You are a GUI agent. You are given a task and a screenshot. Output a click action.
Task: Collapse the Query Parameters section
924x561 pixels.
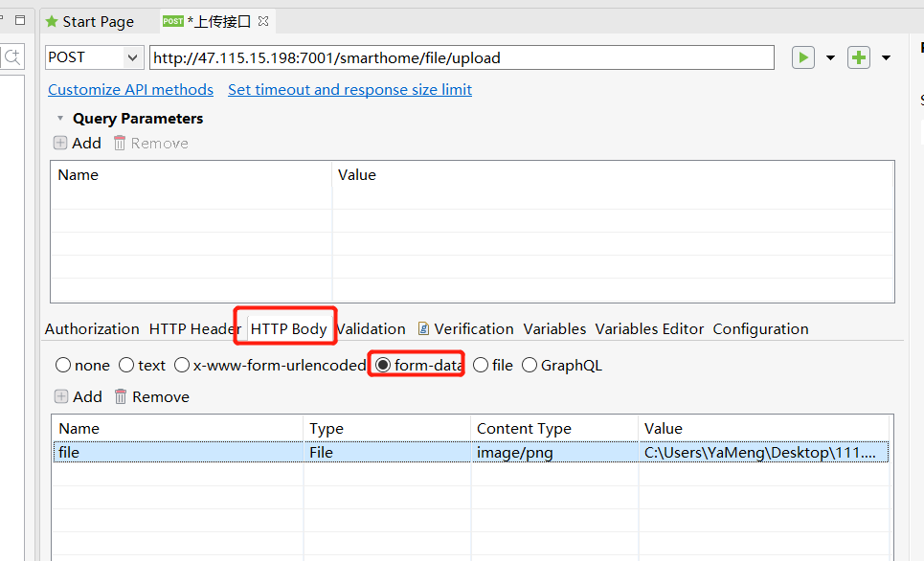coord(59,119)
